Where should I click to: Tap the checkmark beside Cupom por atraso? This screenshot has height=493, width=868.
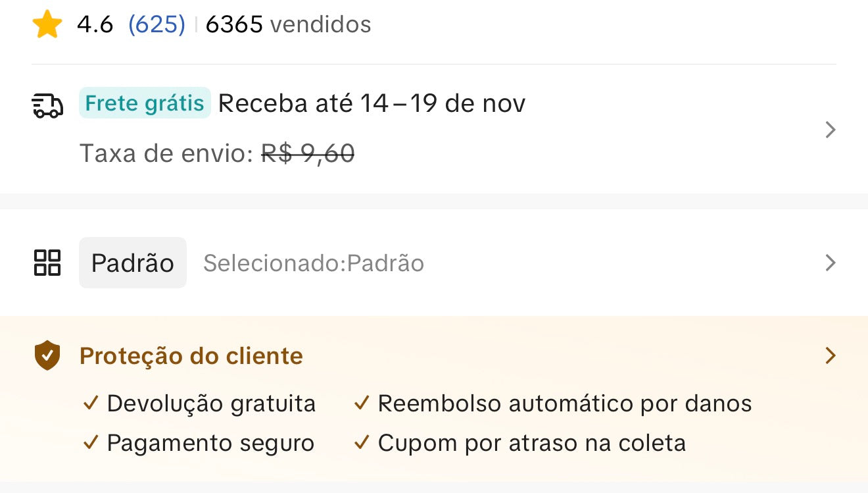362,443
